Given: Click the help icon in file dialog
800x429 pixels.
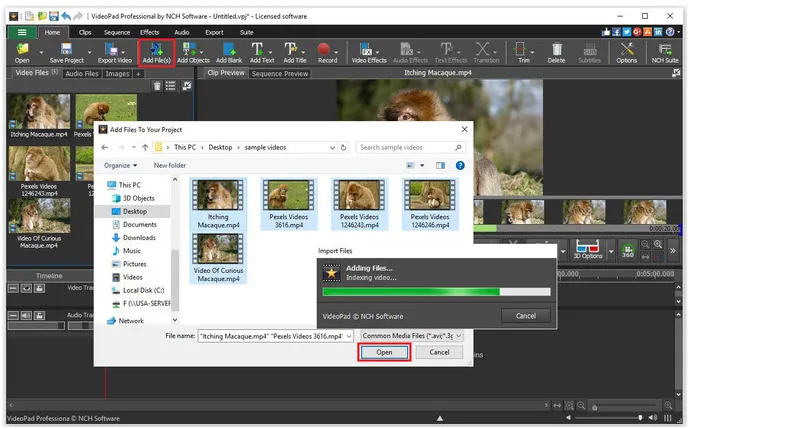Looking at the screenshot, I should pyautogui.click(x=459, y=165).
